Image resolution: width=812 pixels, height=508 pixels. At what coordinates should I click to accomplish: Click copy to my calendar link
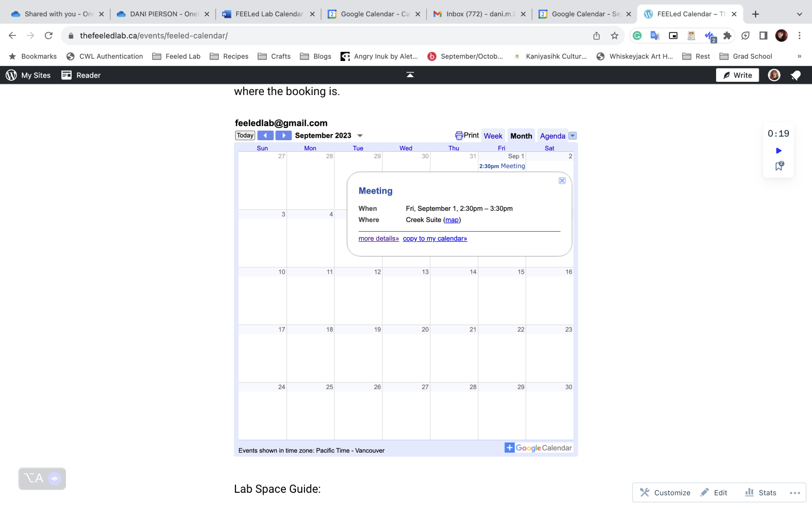435,239
